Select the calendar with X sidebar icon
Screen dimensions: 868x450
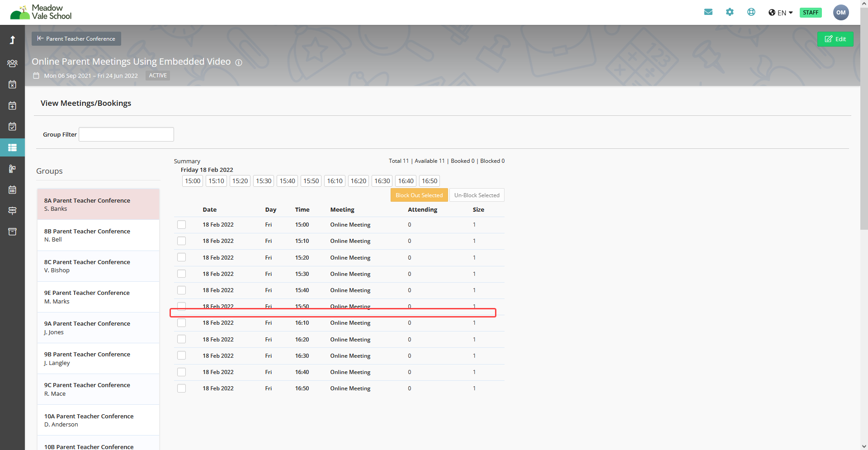coord(12,85)
